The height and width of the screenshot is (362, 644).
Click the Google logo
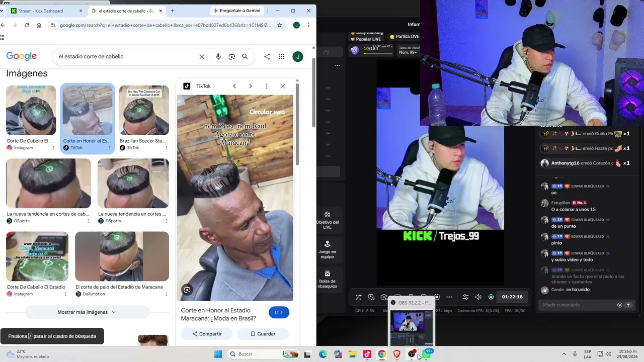coord(22,56)
